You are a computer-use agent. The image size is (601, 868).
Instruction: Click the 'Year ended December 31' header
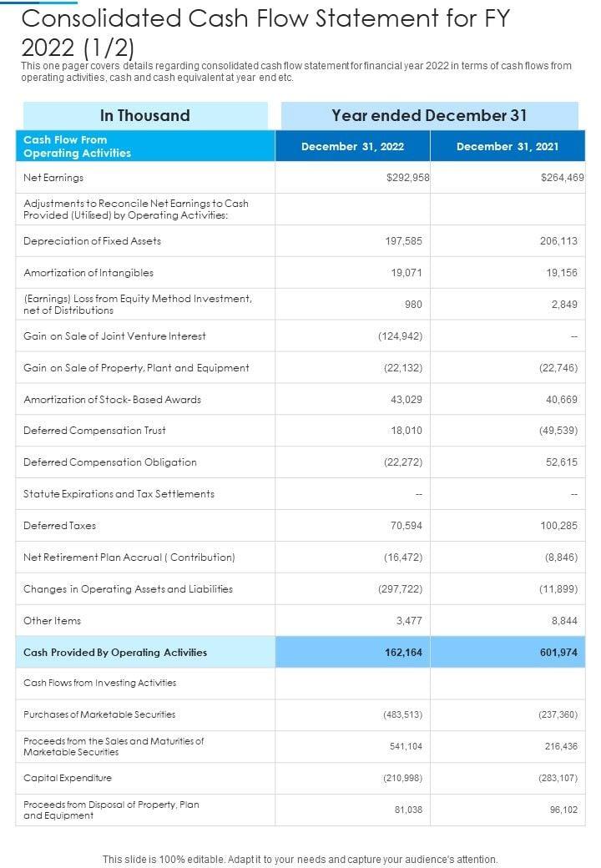pyautogui.click(x=429, y=116)
